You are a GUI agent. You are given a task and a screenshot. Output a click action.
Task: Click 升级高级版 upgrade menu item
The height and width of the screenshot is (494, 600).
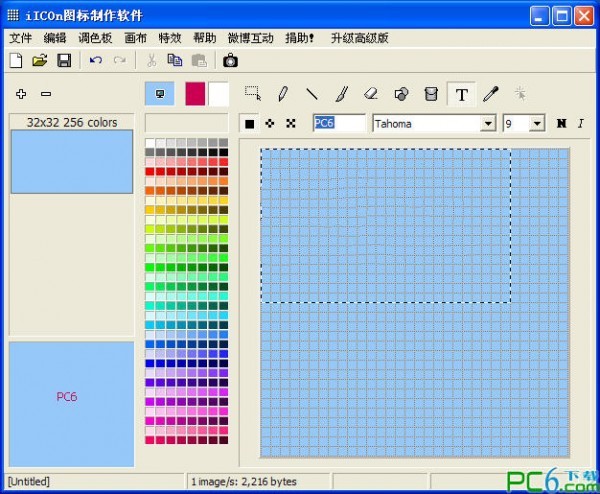coord(359,38)
